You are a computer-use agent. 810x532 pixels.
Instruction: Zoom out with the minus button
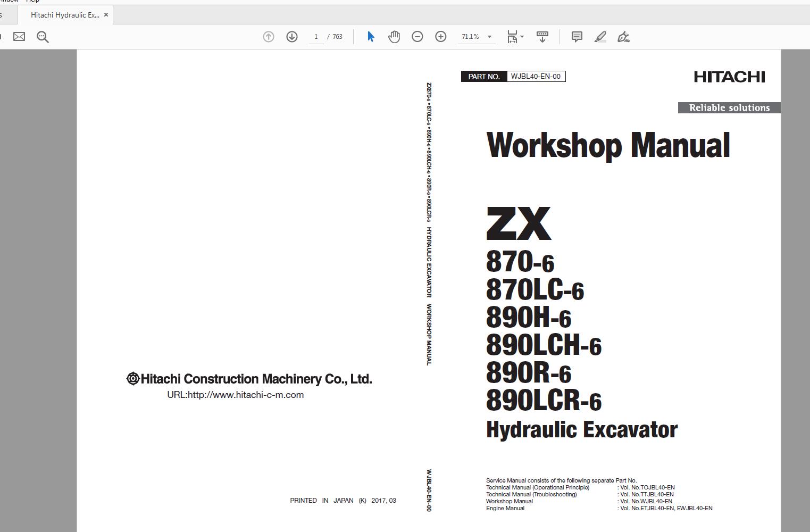point(417,37)
